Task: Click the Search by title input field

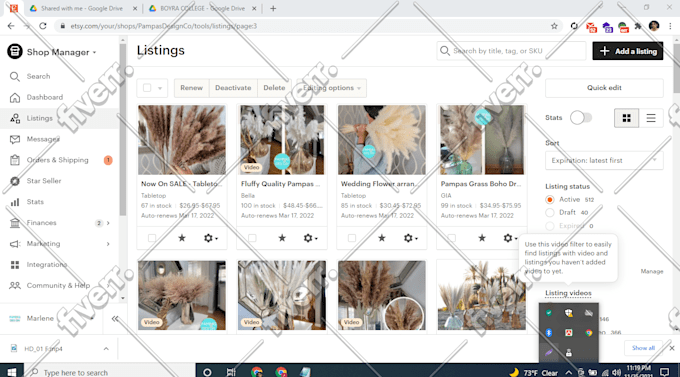Action: tap(511, 51)
